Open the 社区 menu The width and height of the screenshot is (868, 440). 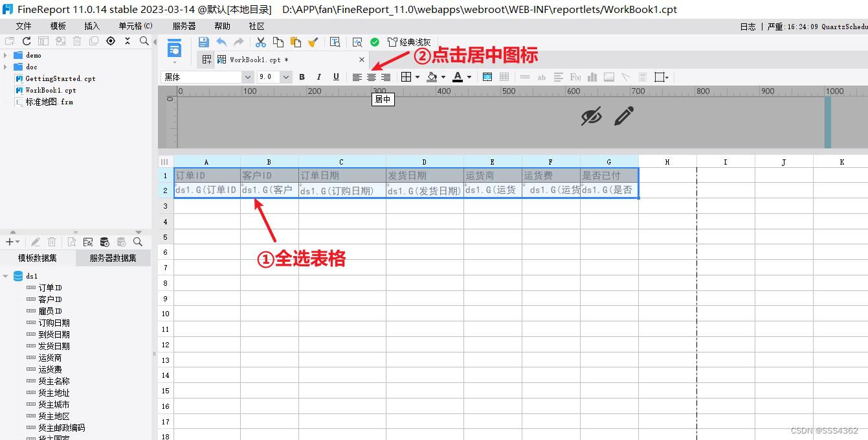pyautogui.click(x=256, y=26)
